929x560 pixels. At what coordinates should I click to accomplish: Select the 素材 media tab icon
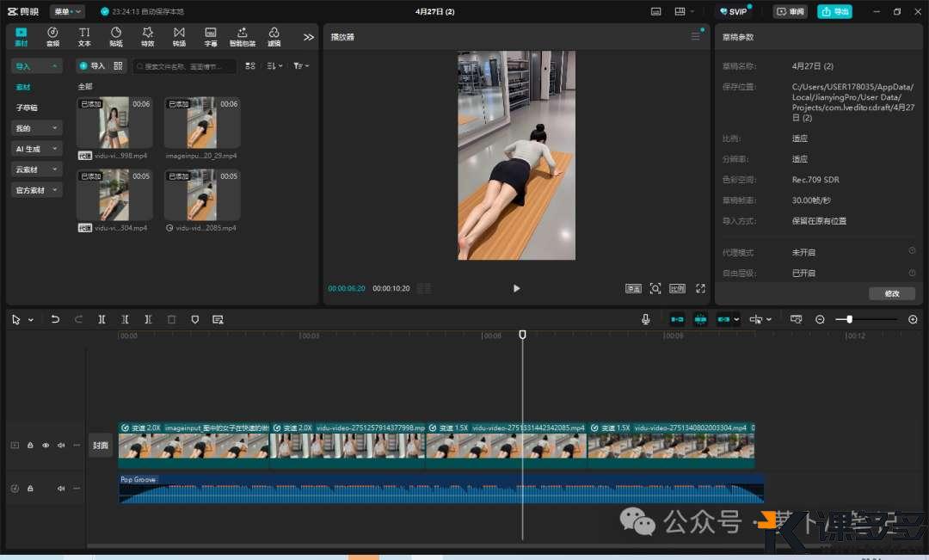click(22, 36)
